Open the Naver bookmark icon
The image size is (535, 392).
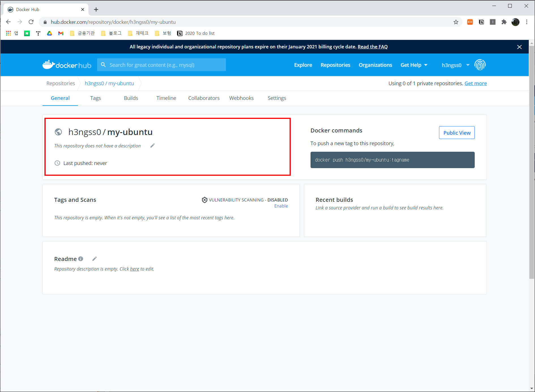point(27,33)
